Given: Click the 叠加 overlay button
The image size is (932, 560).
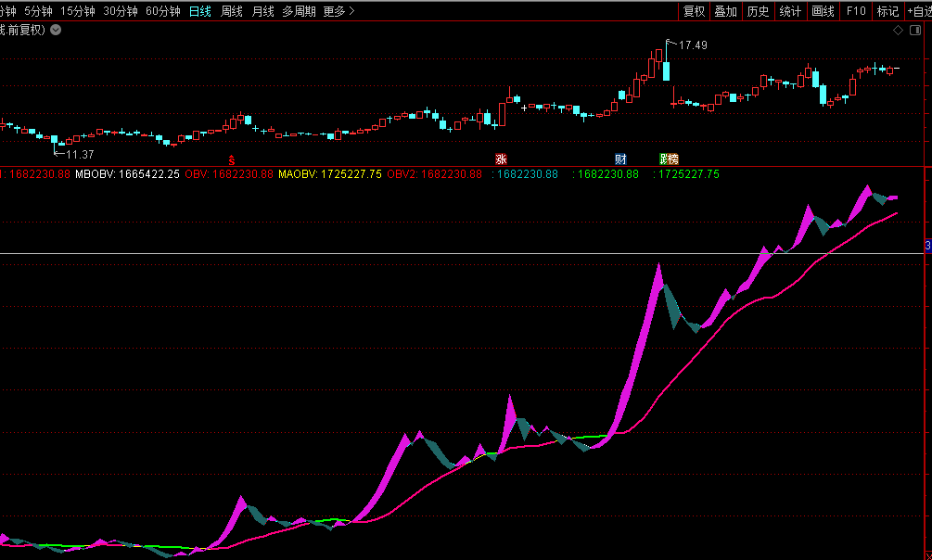Looking at the screenshot, I should (725, 11).
